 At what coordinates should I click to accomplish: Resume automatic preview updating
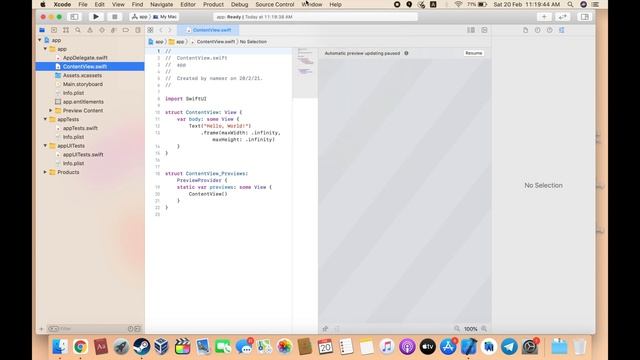coord(474,53)
